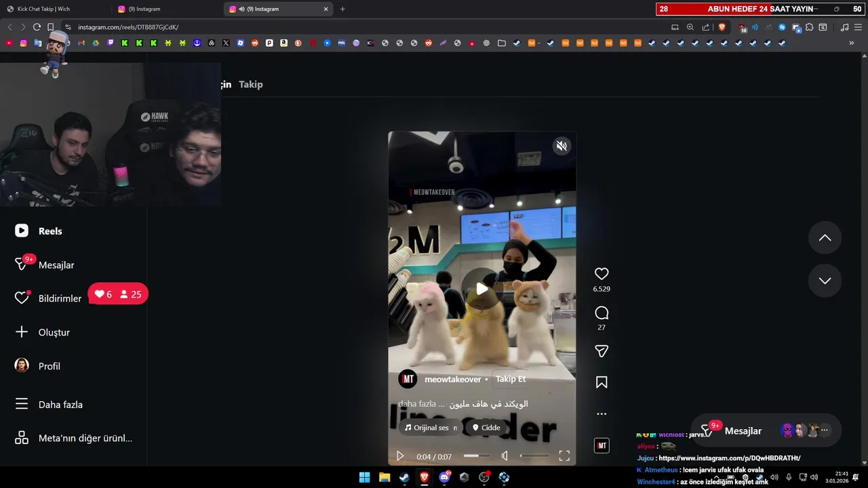The height and width of the screenshot is (488, 868).
Task: Unmute the reel using the speaker icon
Action: pyautogui.click(x=561, y=146)
